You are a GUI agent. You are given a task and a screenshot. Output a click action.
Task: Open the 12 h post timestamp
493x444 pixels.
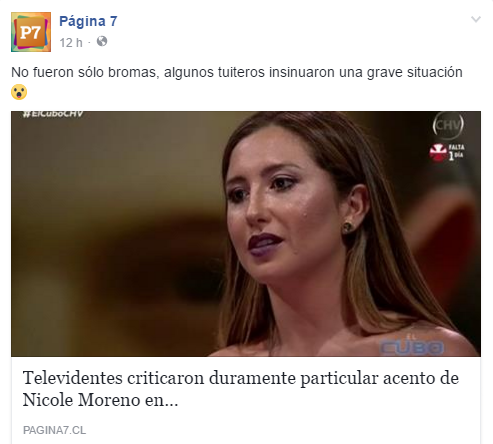[x=71, y=42]
